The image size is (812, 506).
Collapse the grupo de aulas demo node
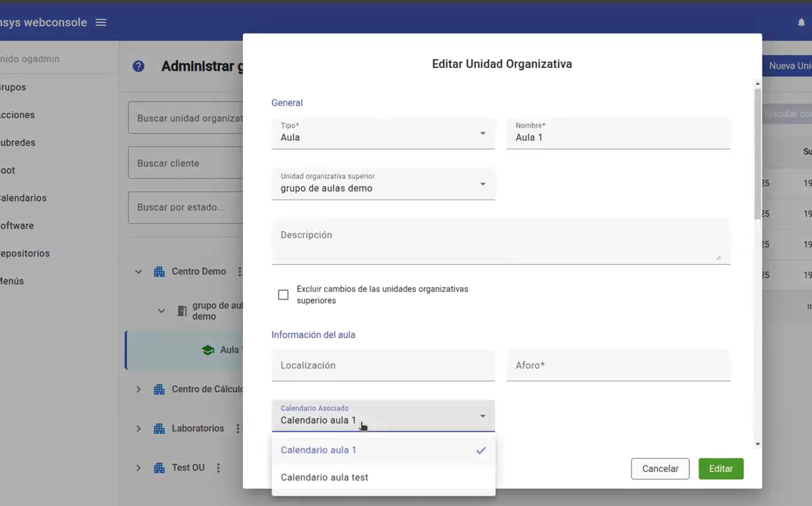pos(161,311)
